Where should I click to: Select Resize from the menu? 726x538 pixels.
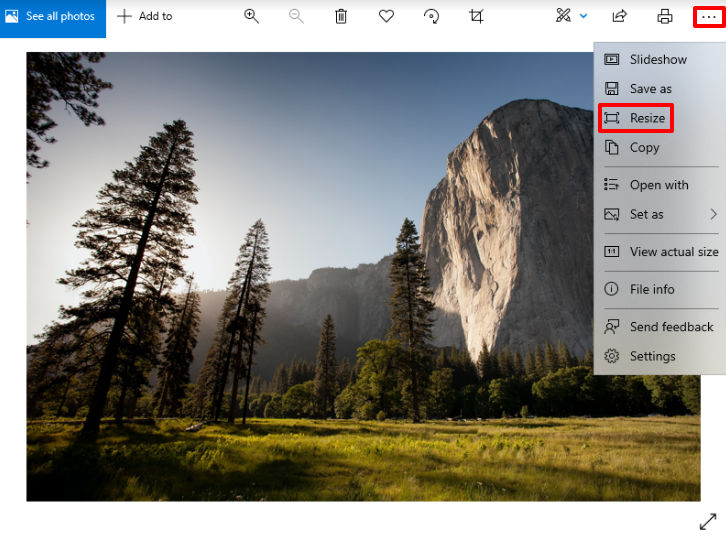(x=646, y=118)
